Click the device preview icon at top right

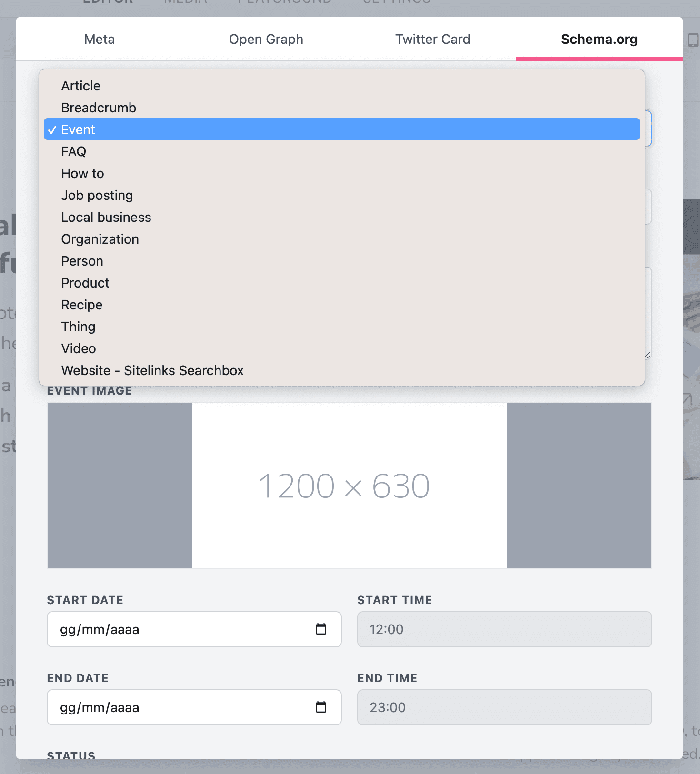pos(692,40)
